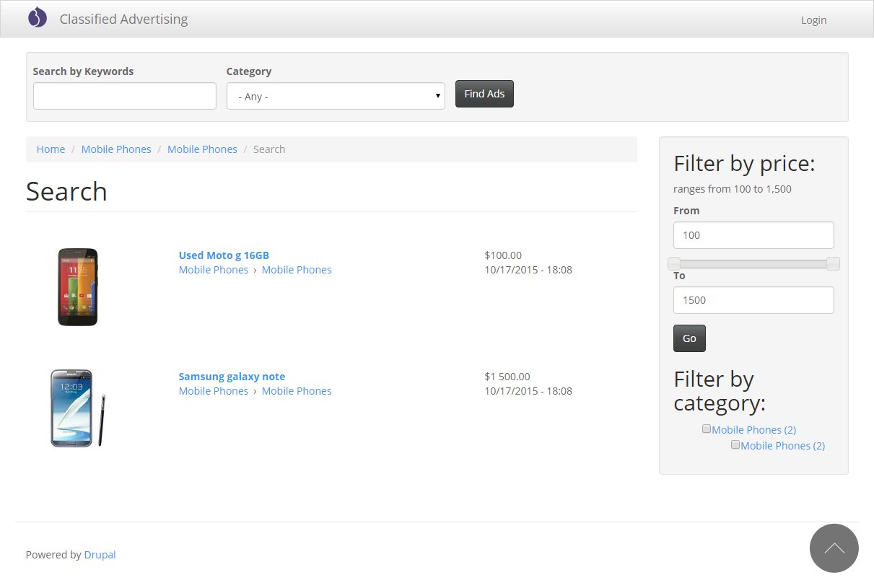Click the Login link
Screen dimensions: 874x588
[x=813, y=19]
